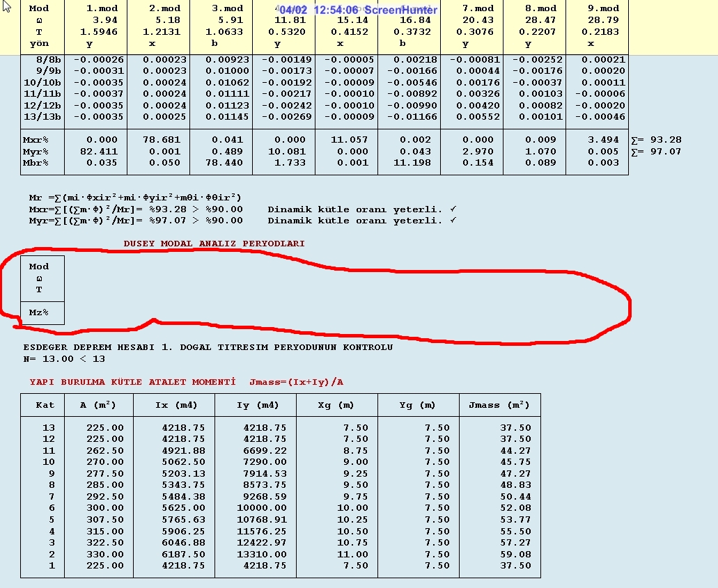
Task: Select the "9.mod" column header
Action: point(603,8)
